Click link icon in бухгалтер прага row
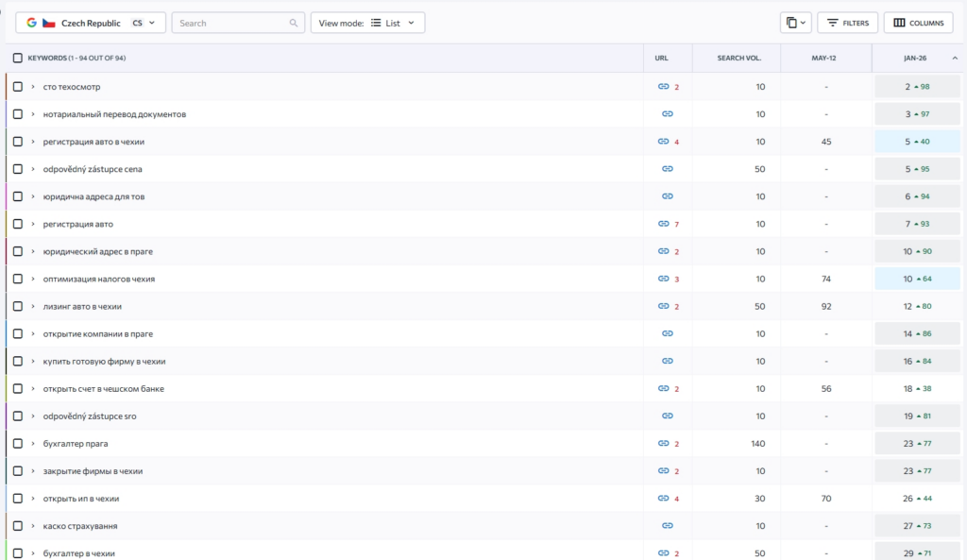967x560 pixels. pos(663,444)
